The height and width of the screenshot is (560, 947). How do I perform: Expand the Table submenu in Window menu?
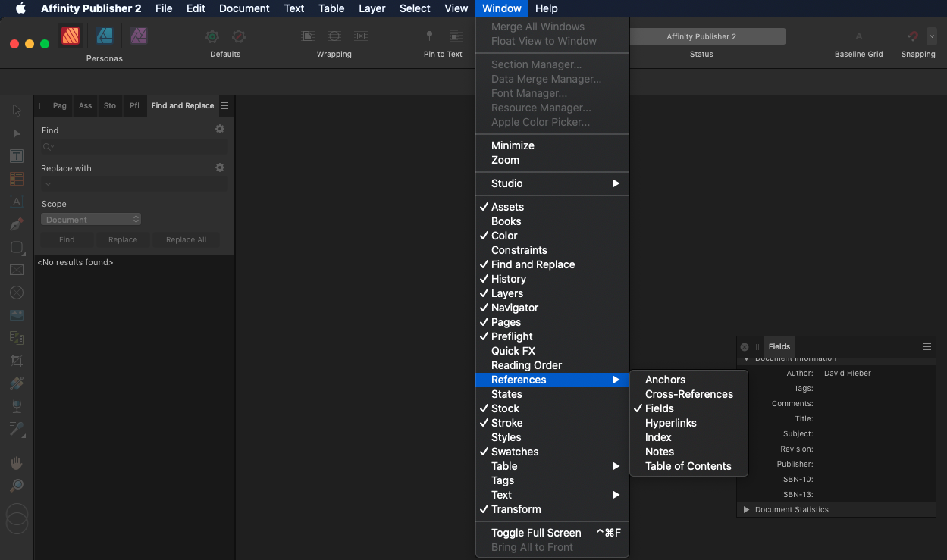552,466
